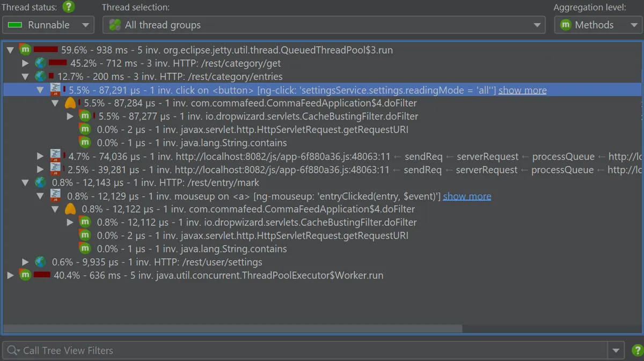
Task: Click method icon of QueuedThreadPool$3.run
Action: (x=25, y=50)
